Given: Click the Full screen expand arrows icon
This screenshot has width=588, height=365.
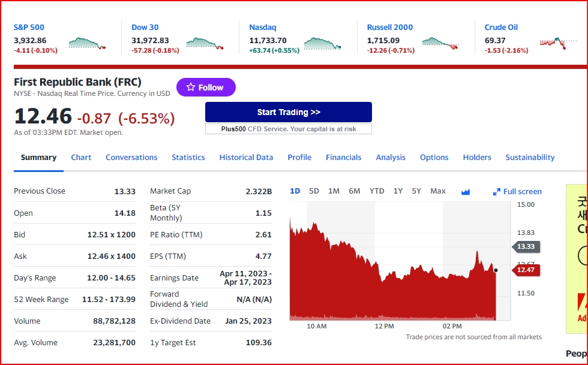Looking at the screenshot, I should 497,192.
